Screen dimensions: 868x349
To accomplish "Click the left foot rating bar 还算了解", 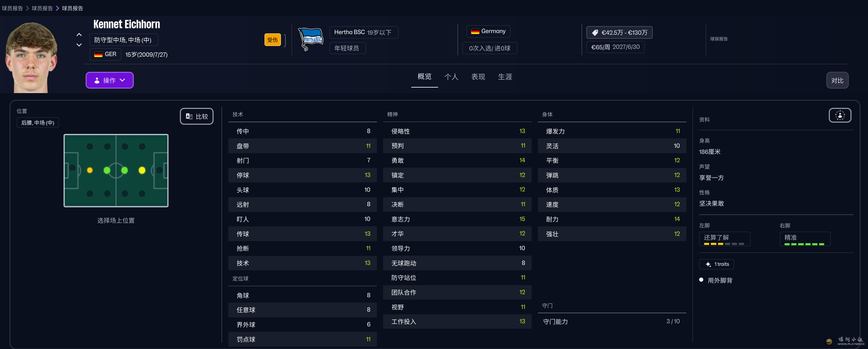I will pos(724,239).
